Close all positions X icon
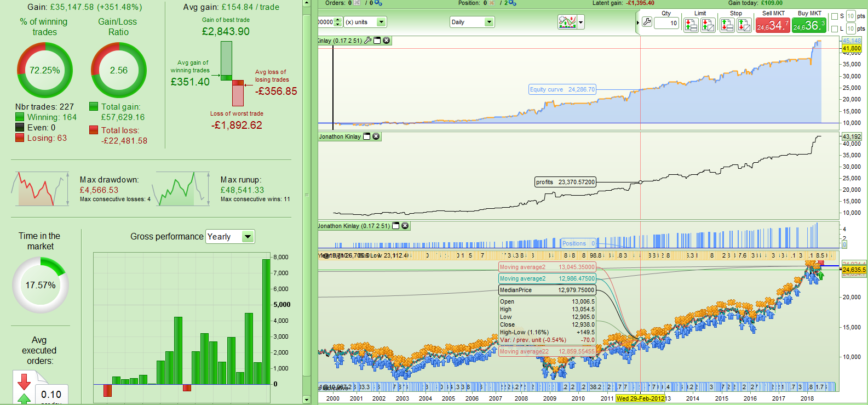 pos(492,3)
